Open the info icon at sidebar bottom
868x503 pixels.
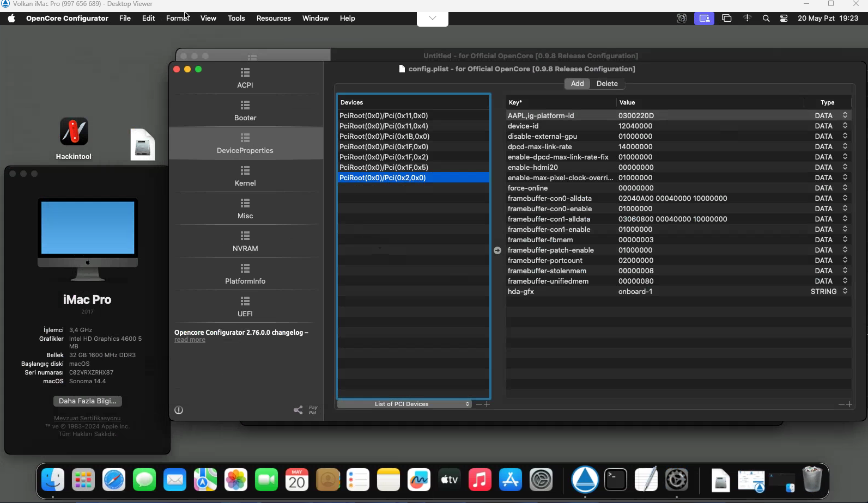click(179, 410)
